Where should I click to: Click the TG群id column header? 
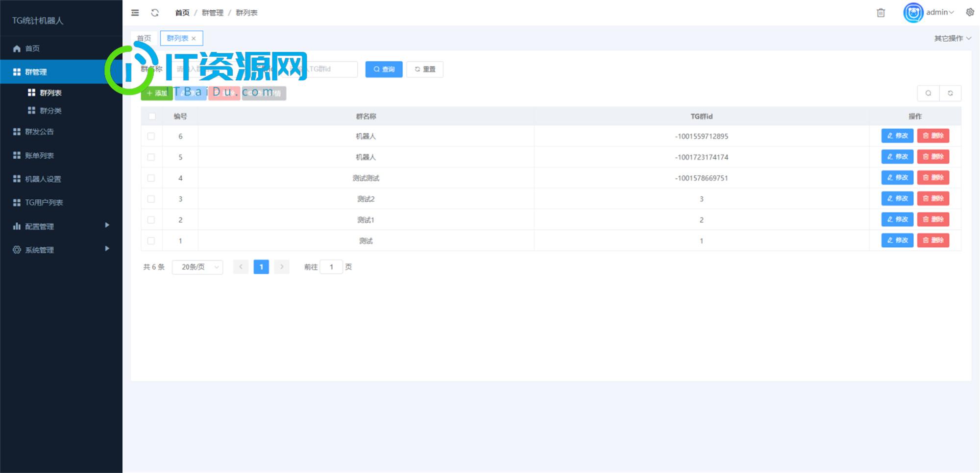tap(701, 117)
